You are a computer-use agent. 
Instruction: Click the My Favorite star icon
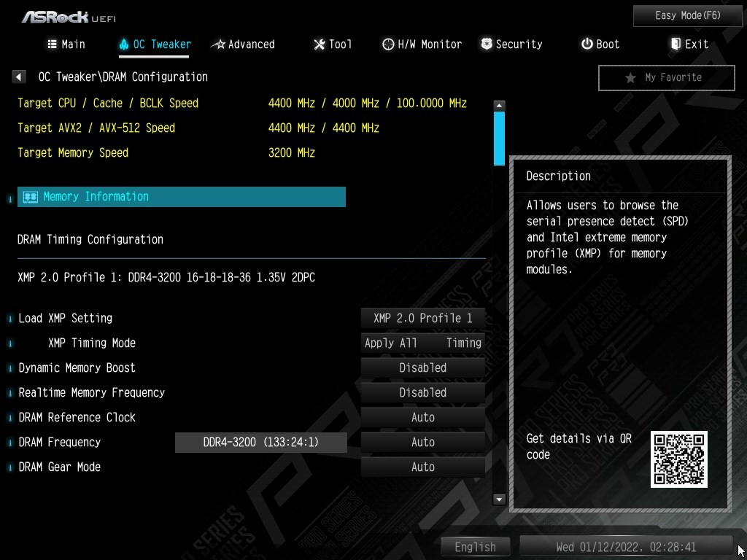(630, 77)
